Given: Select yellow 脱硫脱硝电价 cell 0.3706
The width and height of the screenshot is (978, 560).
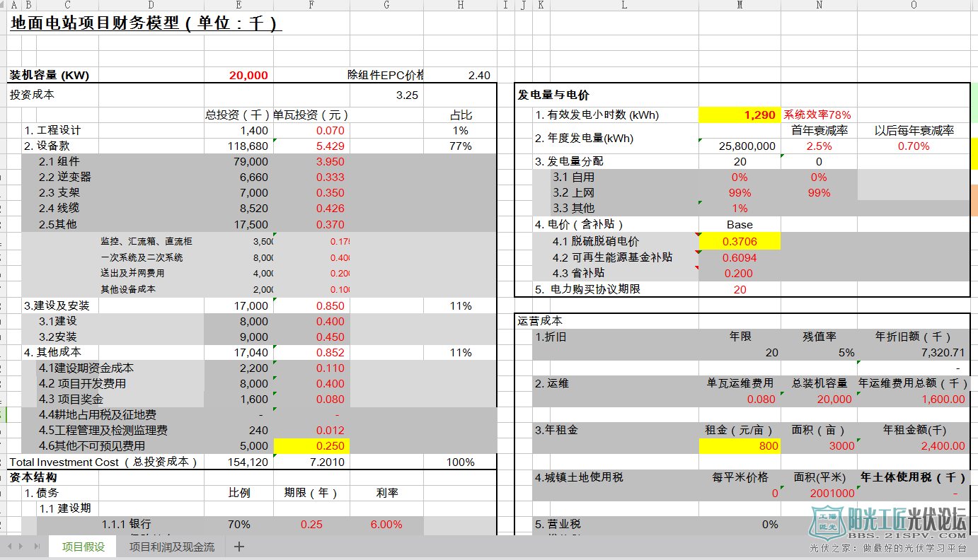Looking at the screenshot, I should pos(740,241).
